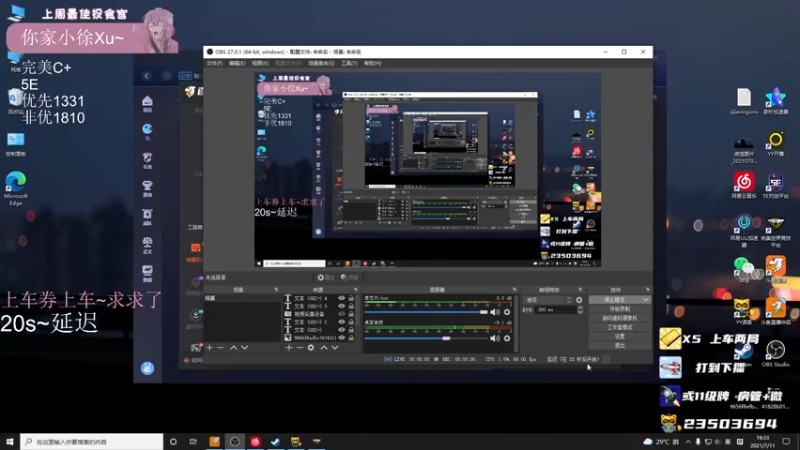Toggle lock on 视频采集设备 source
Screen dimensions: 800x450
point(351,314)
